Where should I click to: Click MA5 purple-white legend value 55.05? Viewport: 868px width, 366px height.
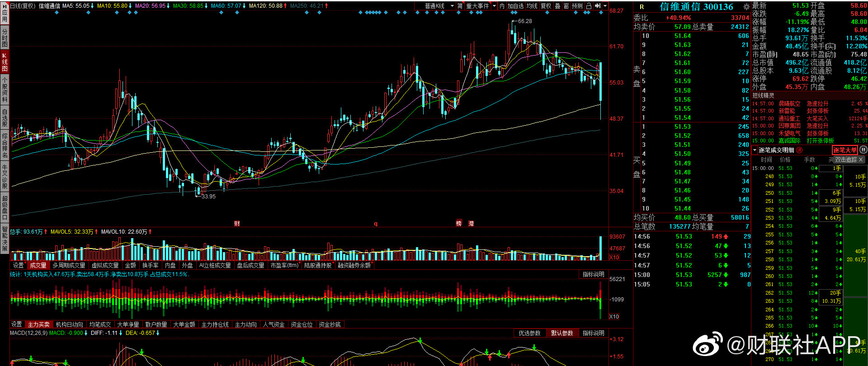pos(83,6)
